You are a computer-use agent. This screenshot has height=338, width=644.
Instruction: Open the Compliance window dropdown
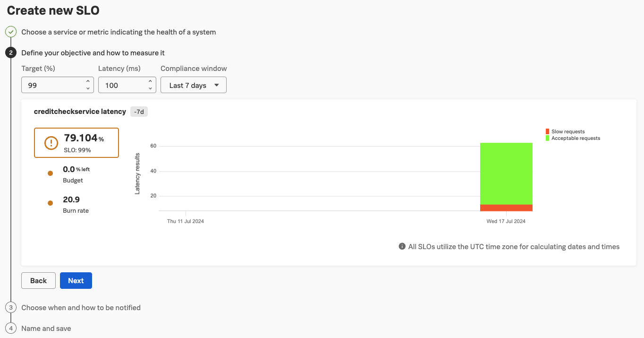194,85
